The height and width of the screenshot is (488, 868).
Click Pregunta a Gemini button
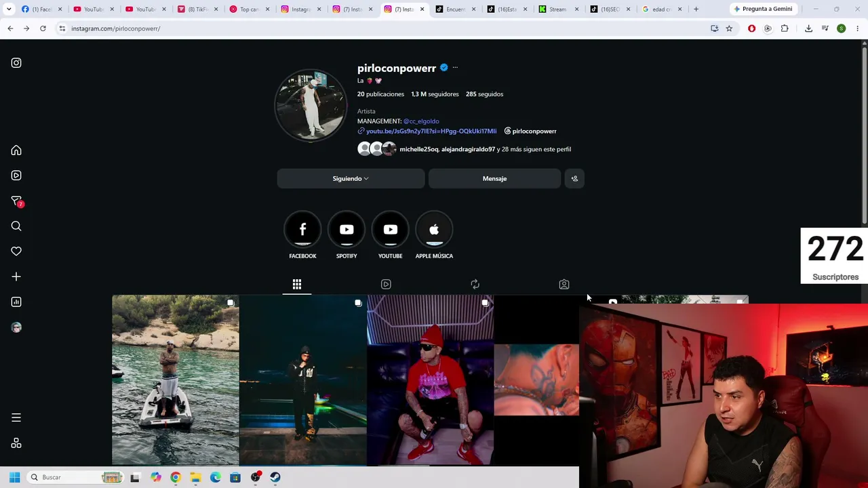click(762, 9)
